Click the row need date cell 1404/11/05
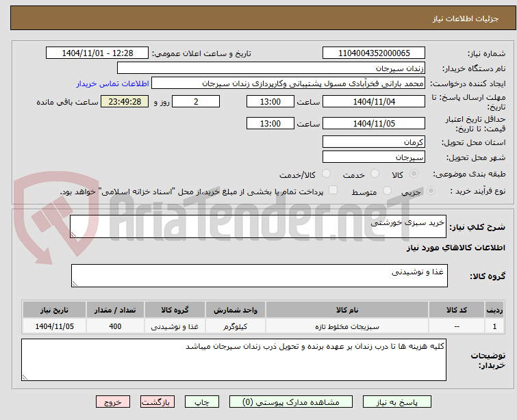 54,326
